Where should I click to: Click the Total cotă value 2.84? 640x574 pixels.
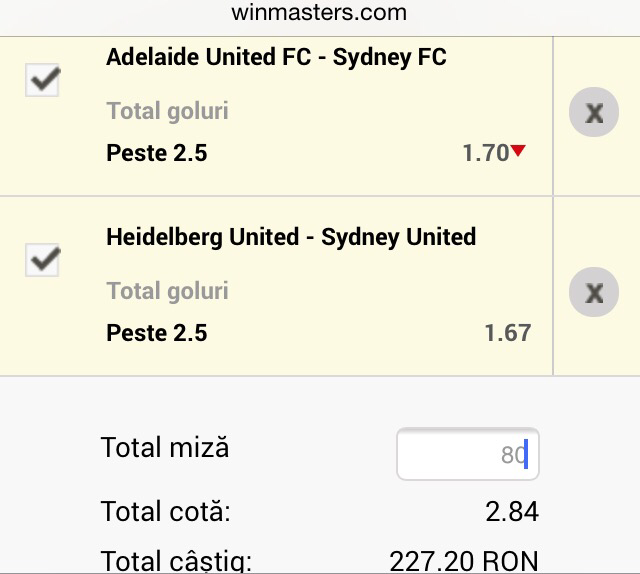(511, 513)
